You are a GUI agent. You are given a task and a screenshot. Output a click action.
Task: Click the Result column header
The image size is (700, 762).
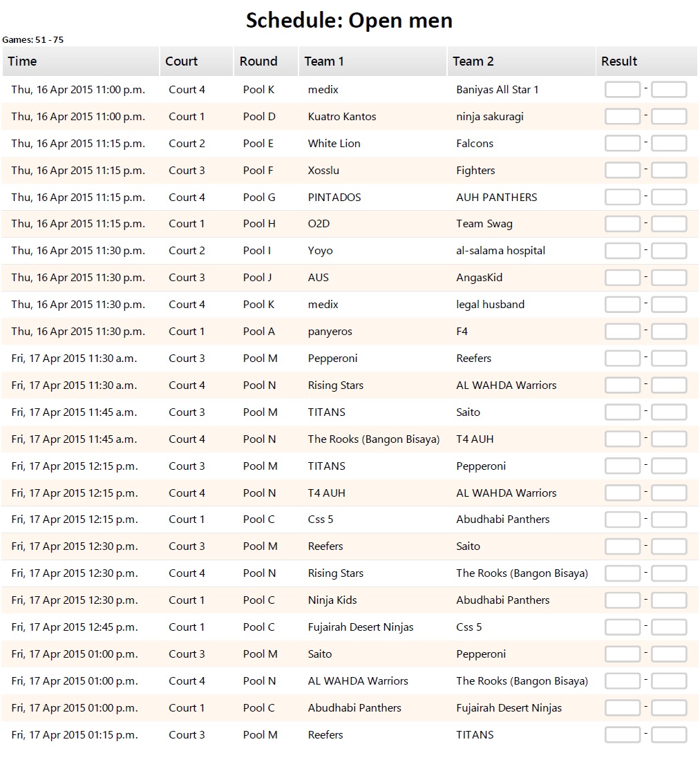tap(646, 61)
